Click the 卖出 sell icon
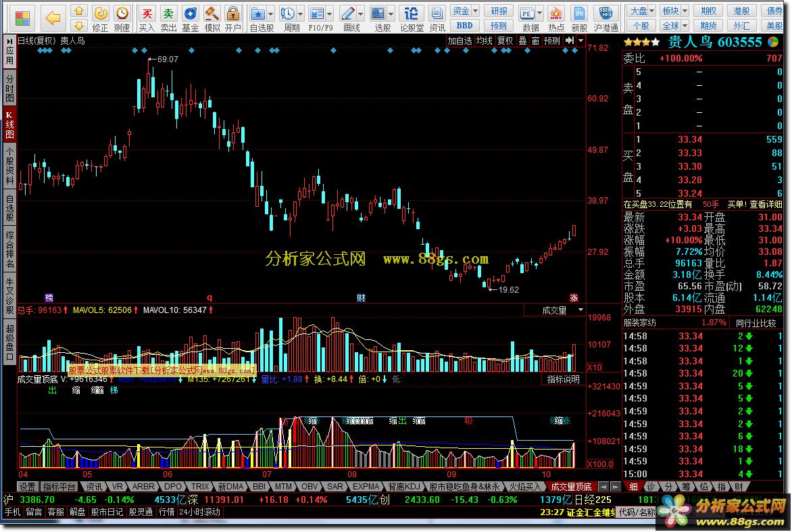 tap(169, 14)
